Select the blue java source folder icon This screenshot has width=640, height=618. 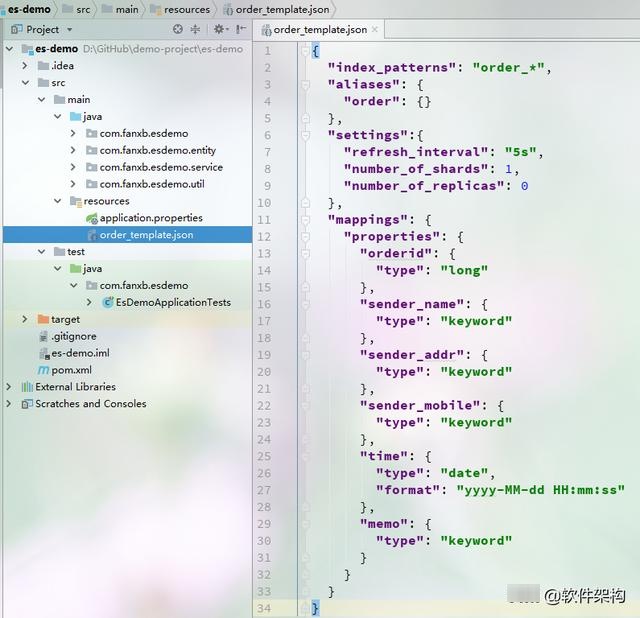[x=76, y=117]
